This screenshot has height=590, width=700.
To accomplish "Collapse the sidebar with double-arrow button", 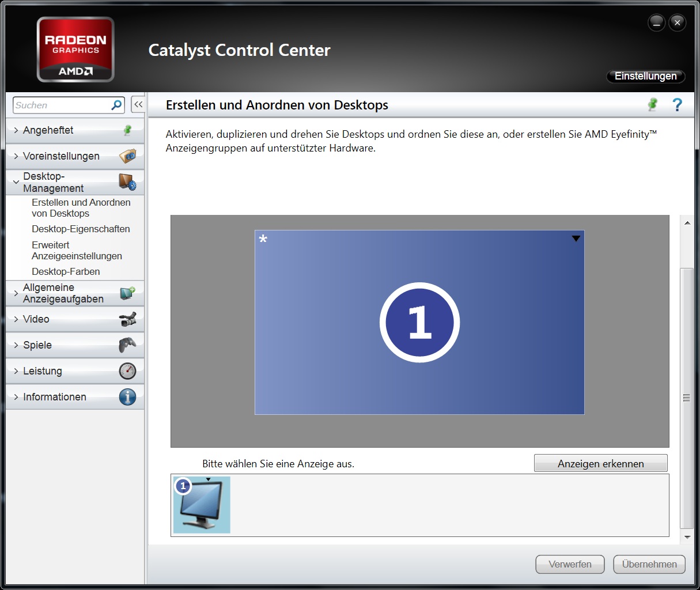I will 138,104.
